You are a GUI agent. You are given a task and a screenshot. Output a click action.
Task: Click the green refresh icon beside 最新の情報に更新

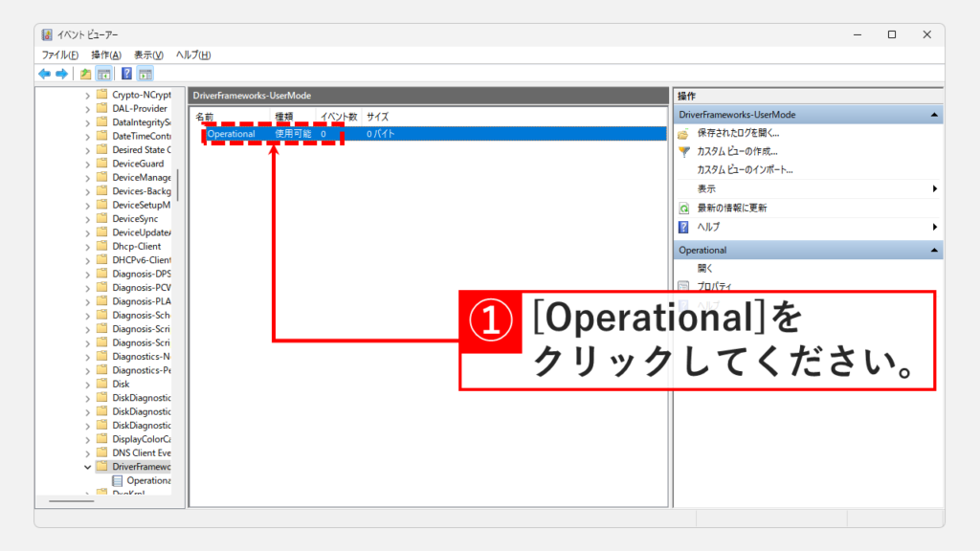coord(683,208)
